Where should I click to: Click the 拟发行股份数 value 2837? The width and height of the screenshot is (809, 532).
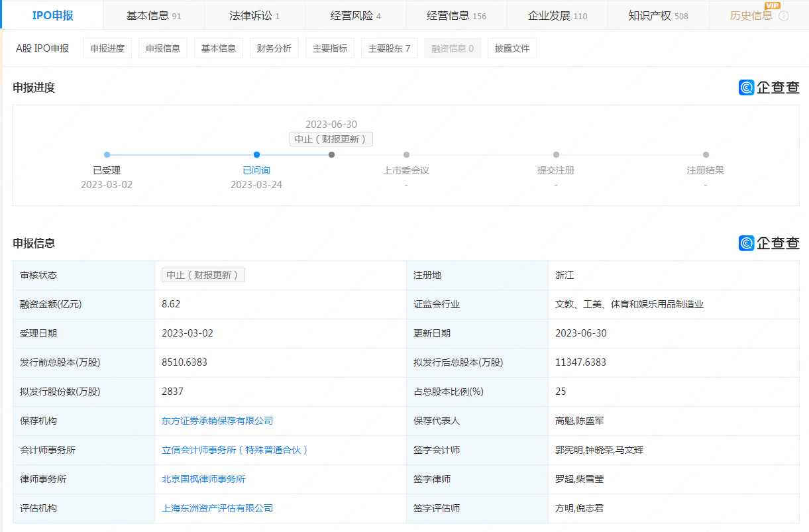click(x=172, y=392)
